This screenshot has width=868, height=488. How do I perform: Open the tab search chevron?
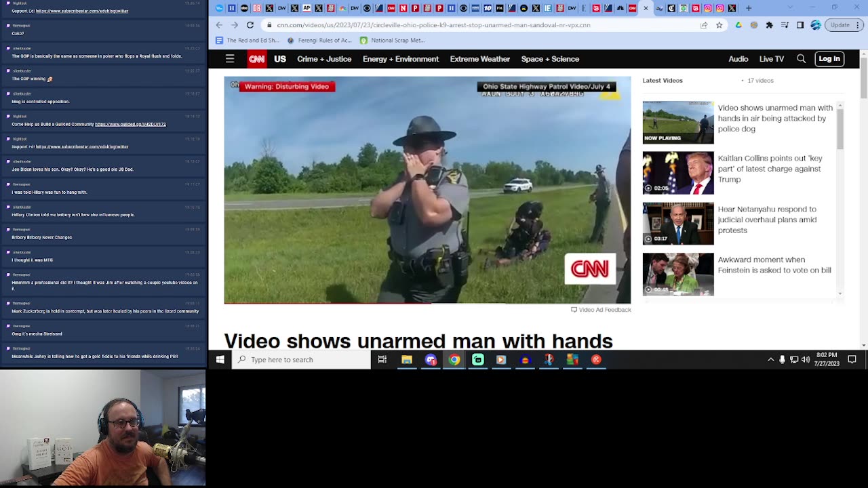[x=790, y=8]
